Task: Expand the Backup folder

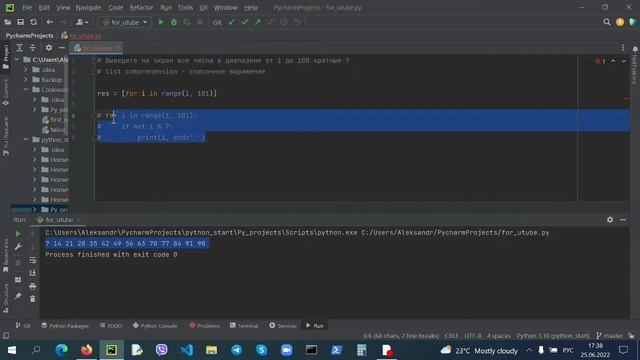Action: (x=26, y=80)
